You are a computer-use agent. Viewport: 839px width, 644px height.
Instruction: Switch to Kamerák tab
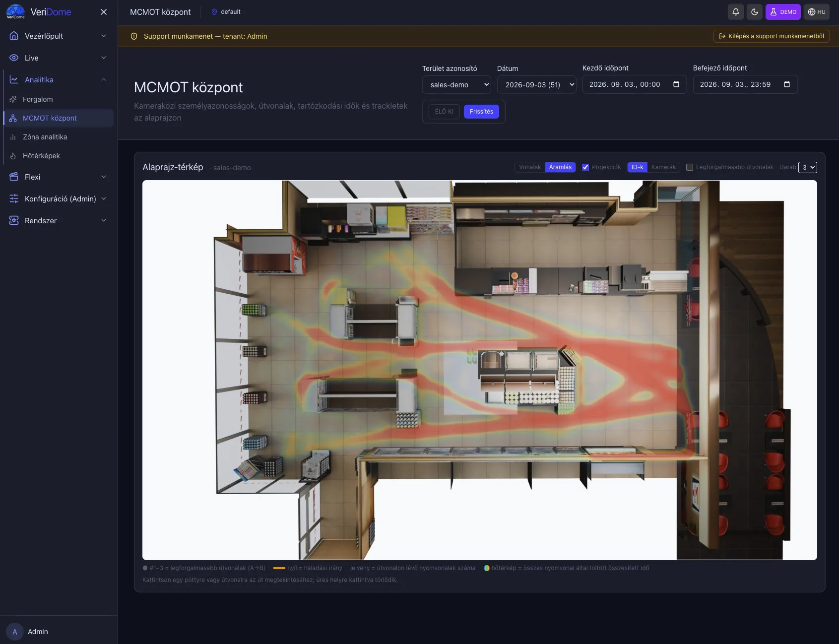pyautogui.click(x=663, y=167)
